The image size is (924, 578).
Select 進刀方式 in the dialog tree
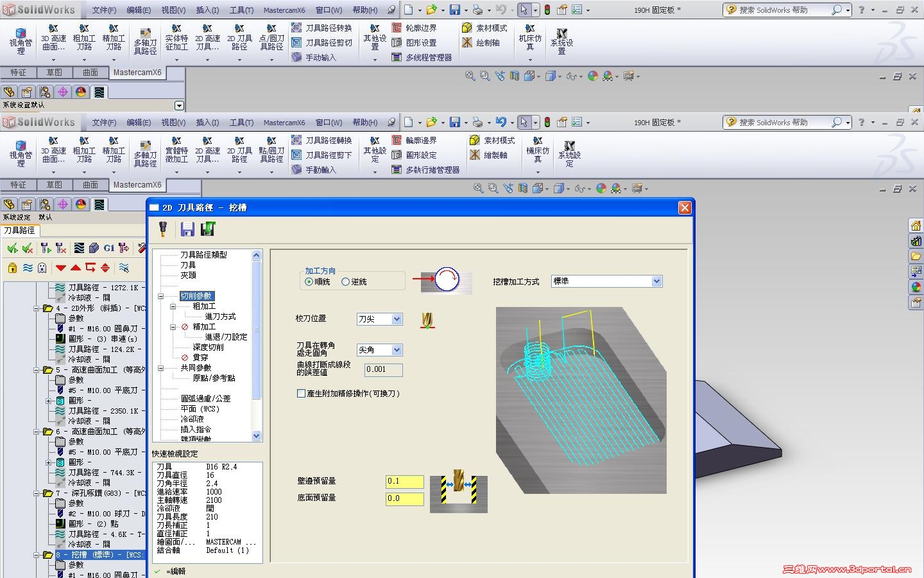pyautogui.click(x=220, y=317)
